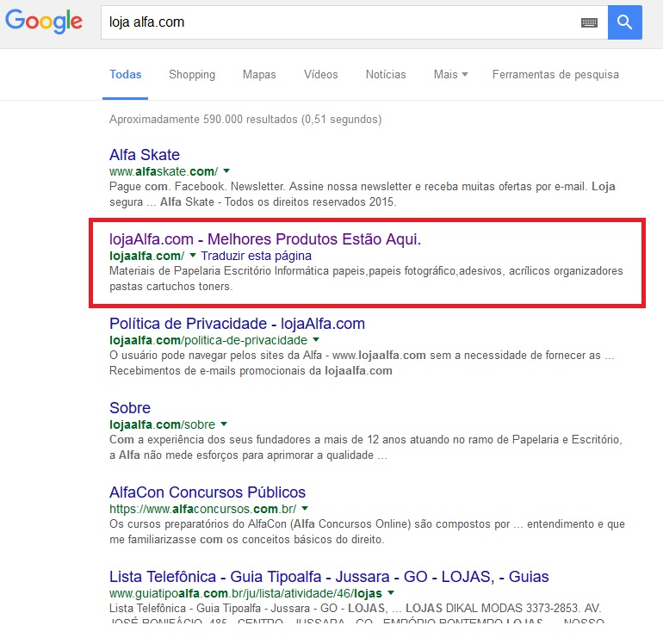663x644 pixels.
Task: Click the www.guiatipoalfa.com.br/ju/lista URL text
Action: [245, 593]
